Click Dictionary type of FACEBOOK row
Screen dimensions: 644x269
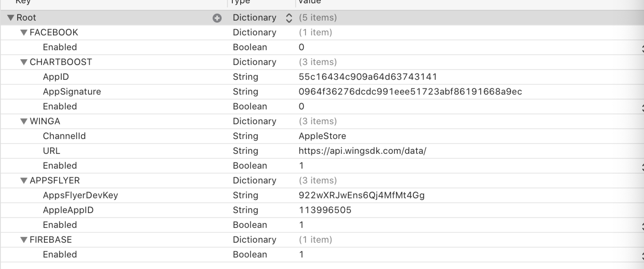click(255, 32)
